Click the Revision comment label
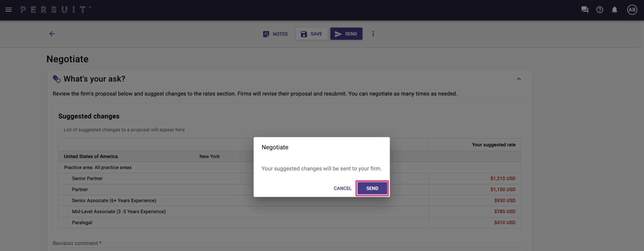The image size is (644, 251). pos(77,243)
